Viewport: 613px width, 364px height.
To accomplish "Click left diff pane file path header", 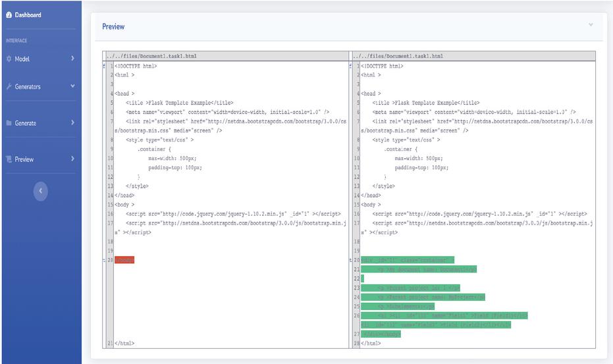I will pyautogui.click(x=151, y=56).
